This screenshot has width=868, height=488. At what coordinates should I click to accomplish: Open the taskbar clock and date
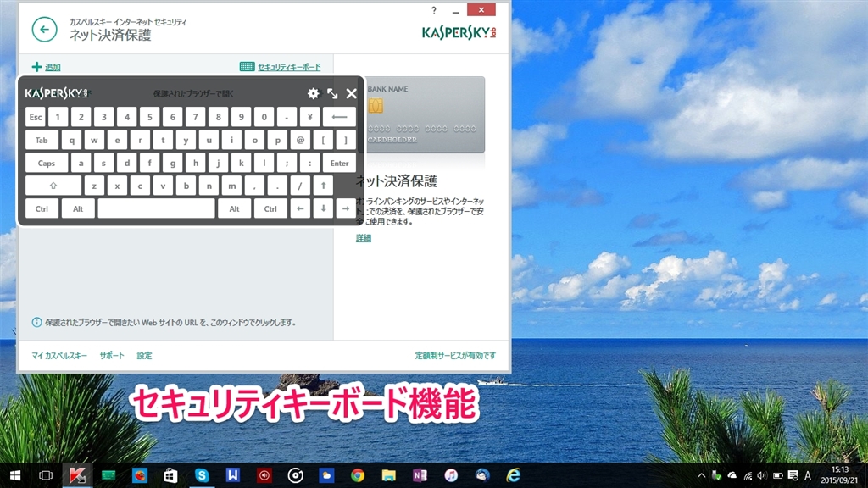click(839, 475)
